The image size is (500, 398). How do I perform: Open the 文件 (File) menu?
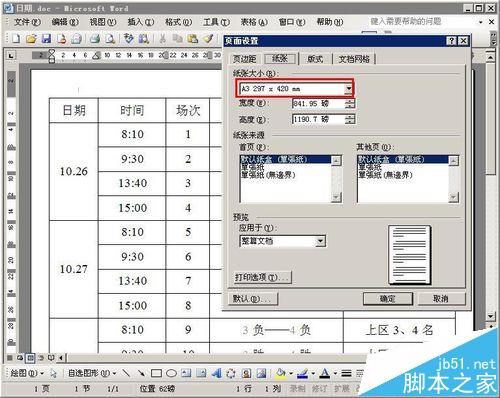[x=27, y=22]
